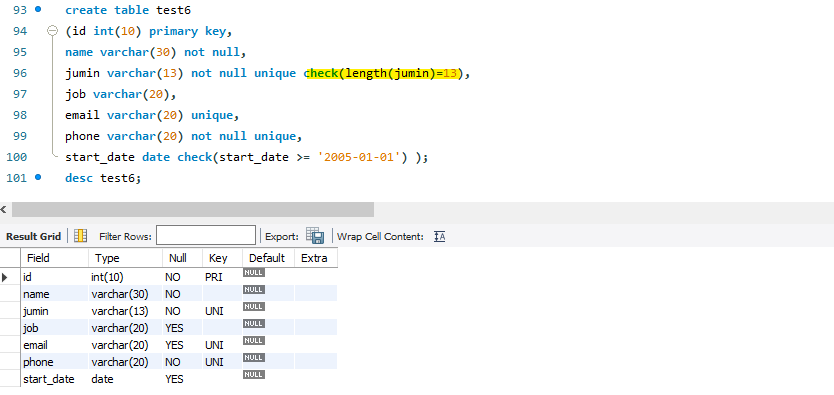Click the Filter Rows input field

point(206,236)
